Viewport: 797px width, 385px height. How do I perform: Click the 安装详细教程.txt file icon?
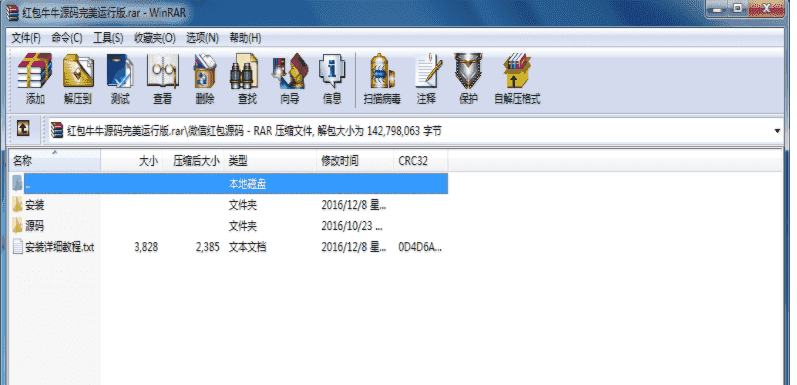coord(18,247)
